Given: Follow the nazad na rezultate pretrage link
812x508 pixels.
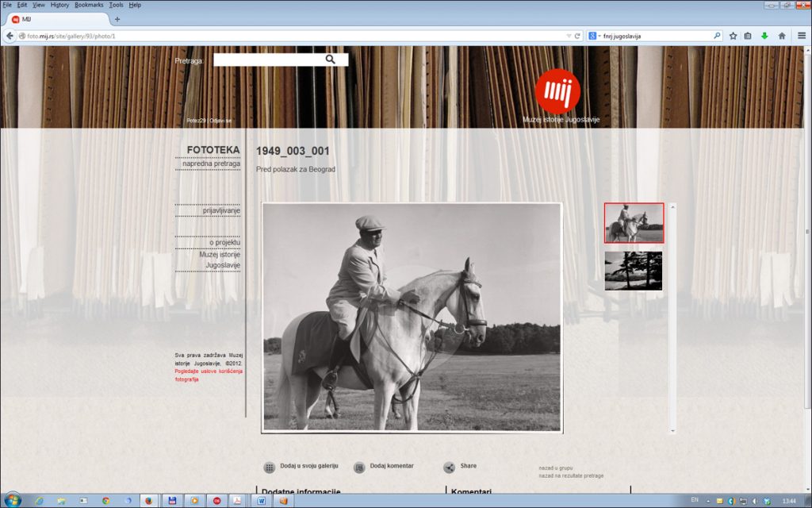Looking at the screenshot, I should click(571, 475).
